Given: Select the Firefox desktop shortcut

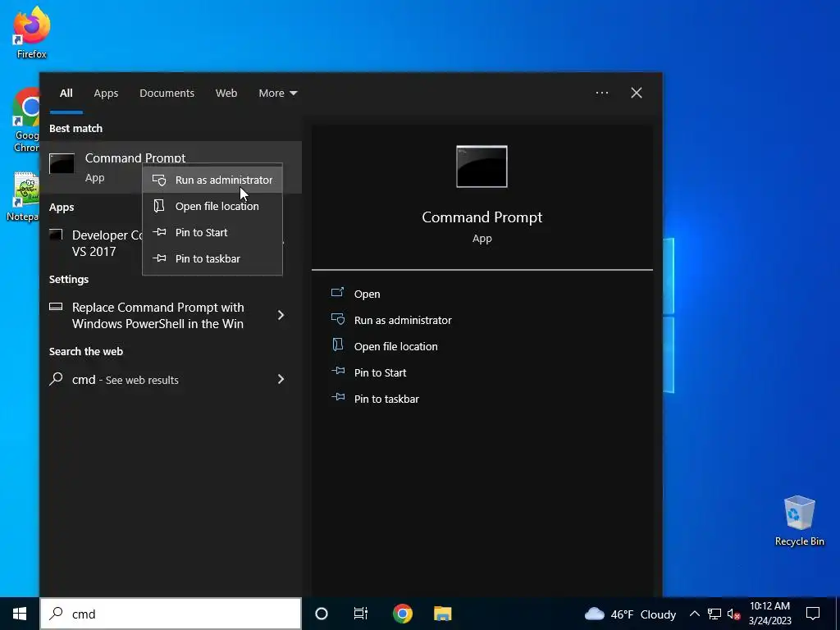Looking at the screenshot, I should point(32,32).
